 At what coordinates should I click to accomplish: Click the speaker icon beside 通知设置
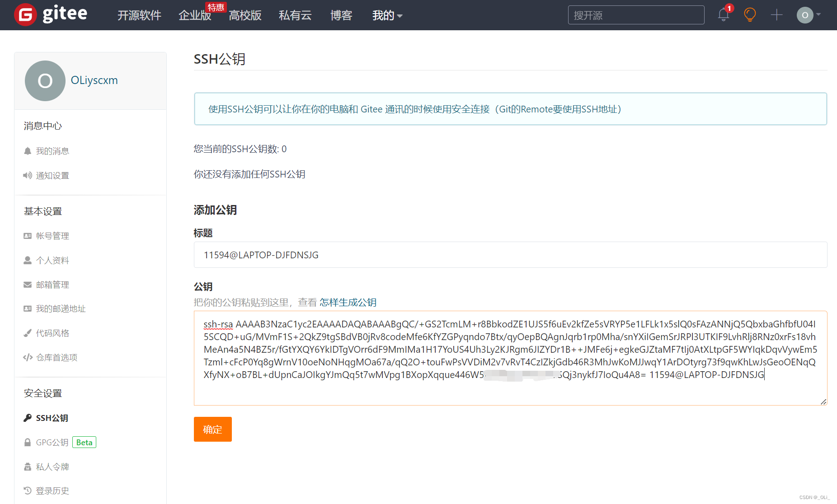tap(28, 175)
